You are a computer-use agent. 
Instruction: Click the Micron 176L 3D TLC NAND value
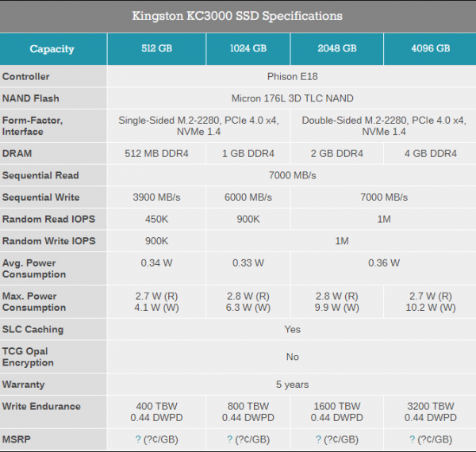[292, 98]
